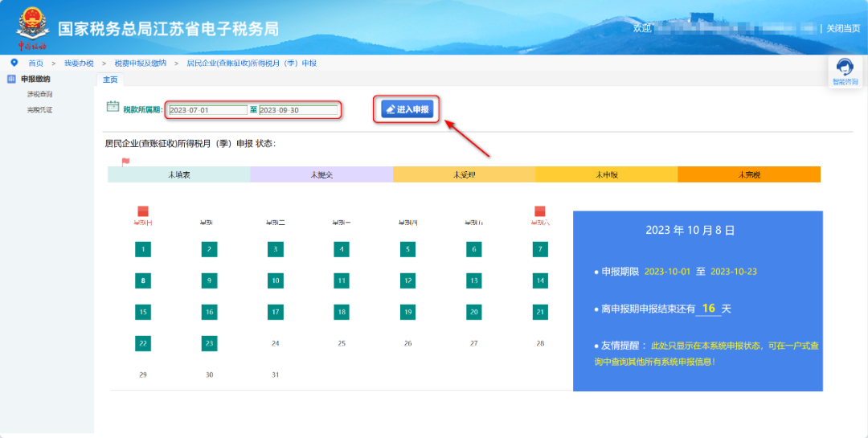Click the red calendar icon above 星期六
Image resolution: width=868 pixels, height=438 pixels.
click(540, 211)
